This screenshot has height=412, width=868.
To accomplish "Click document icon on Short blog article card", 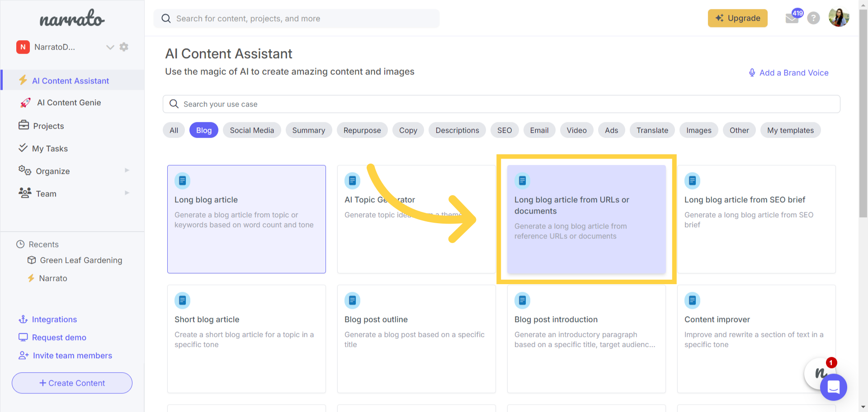I will pos(182,300).
